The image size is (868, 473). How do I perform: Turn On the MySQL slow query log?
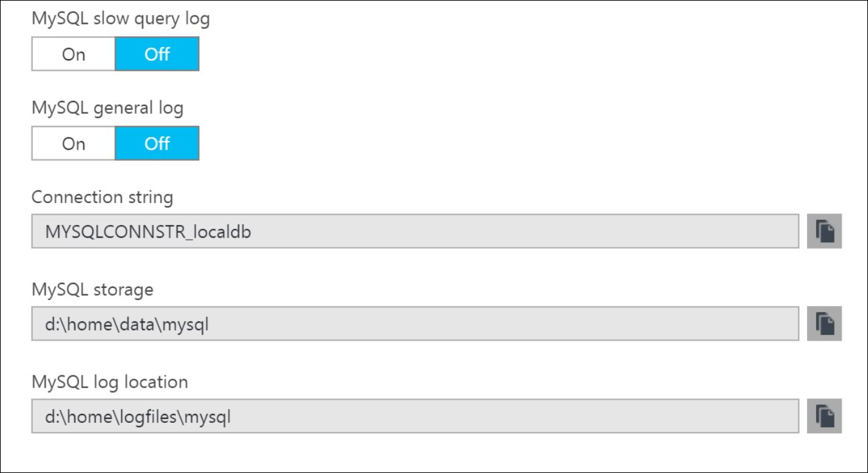(74, 54)
